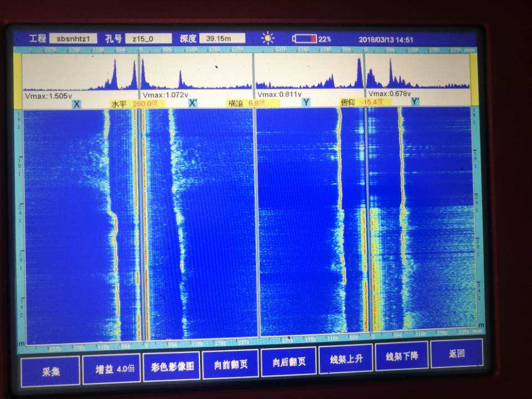
Task: Tap the sun brightness icon
Action: click(x=268, y=38)
